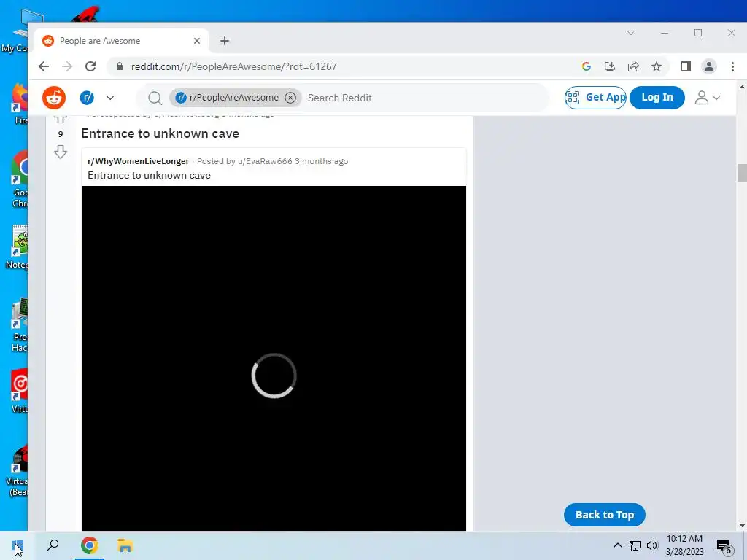The width and height of the screenshot is (747, 560).
Task: Click the search magnifier icon in Reddit
Action: click(x=155, y=98)
